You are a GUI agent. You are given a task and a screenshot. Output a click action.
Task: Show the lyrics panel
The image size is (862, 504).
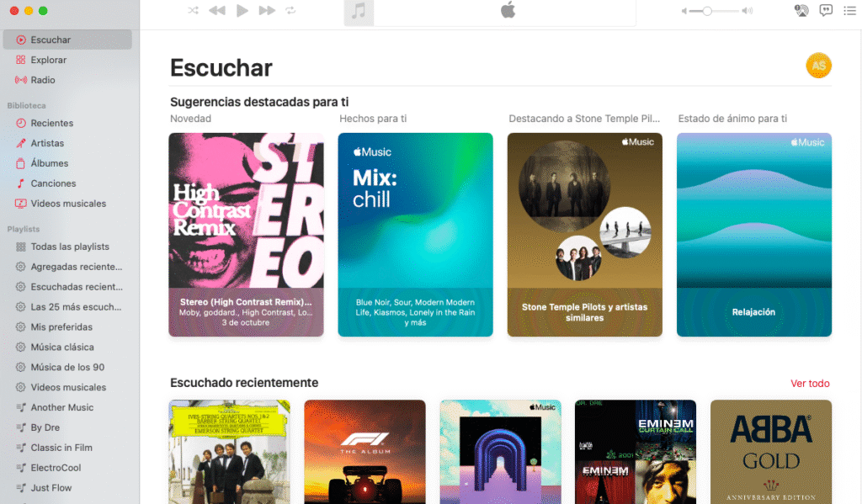tap(826, 11)
